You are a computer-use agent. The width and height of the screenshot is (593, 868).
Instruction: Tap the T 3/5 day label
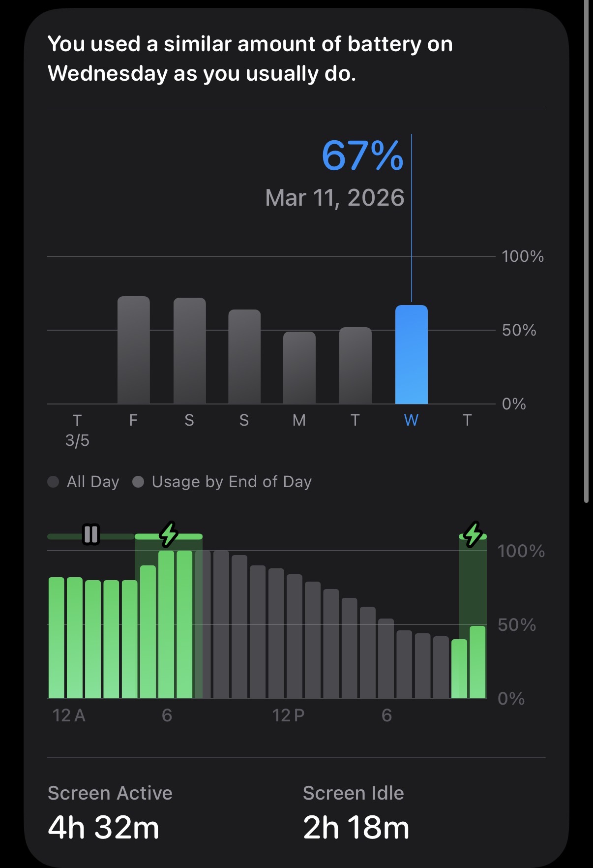[x=77, y=430]
